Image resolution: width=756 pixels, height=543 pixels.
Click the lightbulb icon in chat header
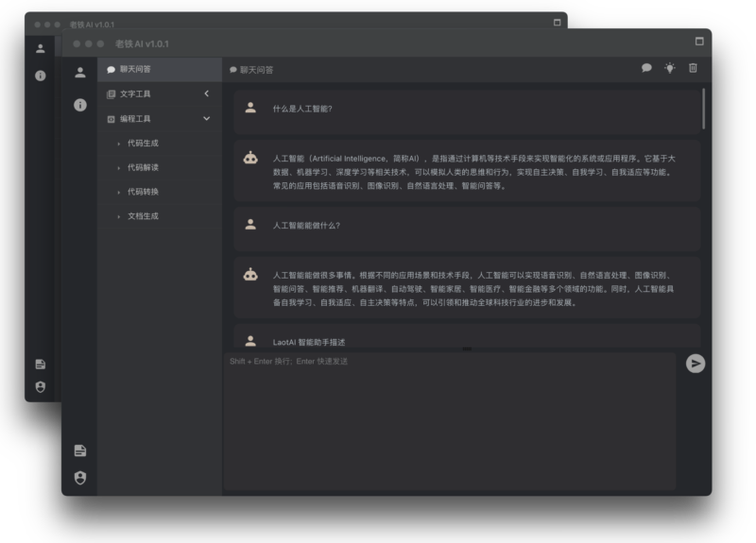click(x=670, y=68)
